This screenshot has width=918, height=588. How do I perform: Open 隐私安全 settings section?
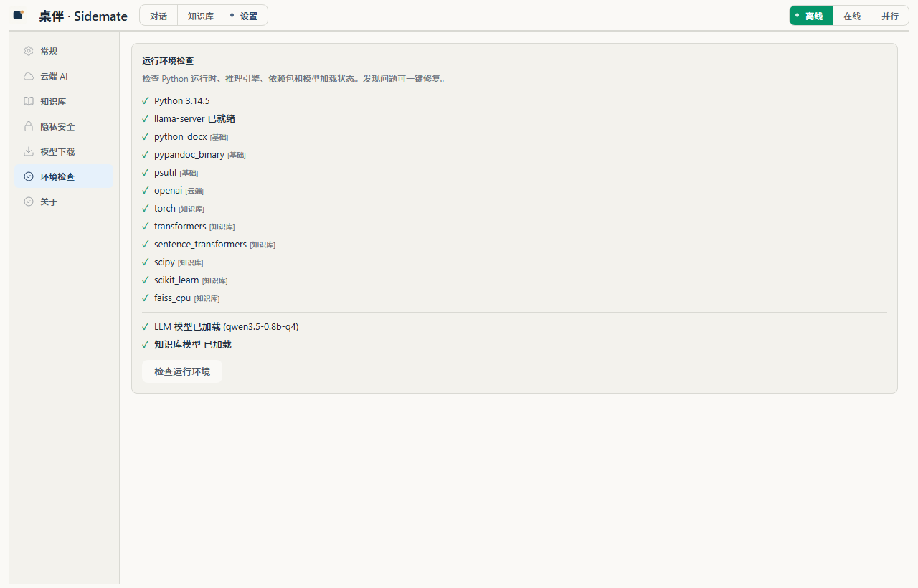(x=64, y=126)
